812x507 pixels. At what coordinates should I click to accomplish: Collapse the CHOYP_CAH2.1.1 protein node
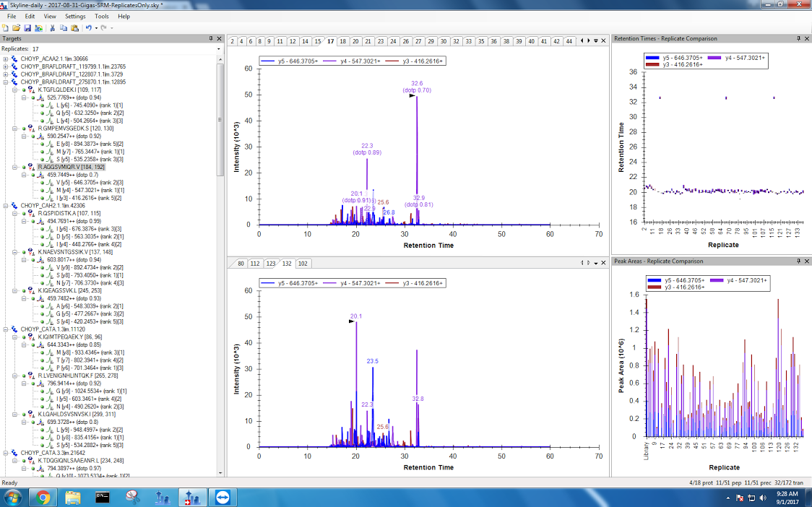coord(6,205)
